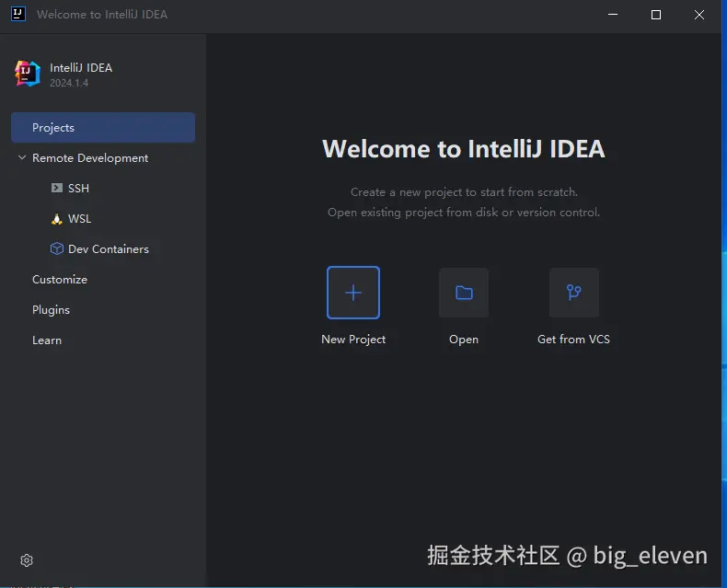The image size is (727, 588).
Task: Select SSH under Remote Development
Action: point(78,189)
